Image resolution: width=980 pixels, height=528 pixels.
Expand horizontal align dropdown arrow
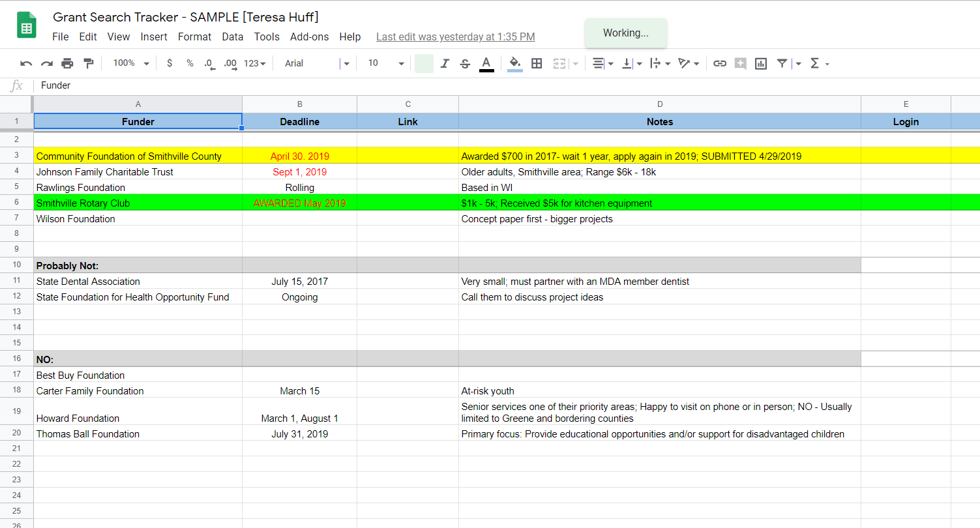click(611, 64)
